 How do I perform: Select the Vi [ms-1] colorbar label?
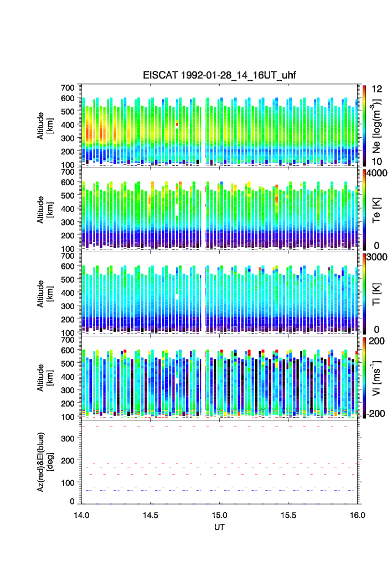[x=376, y=378]
